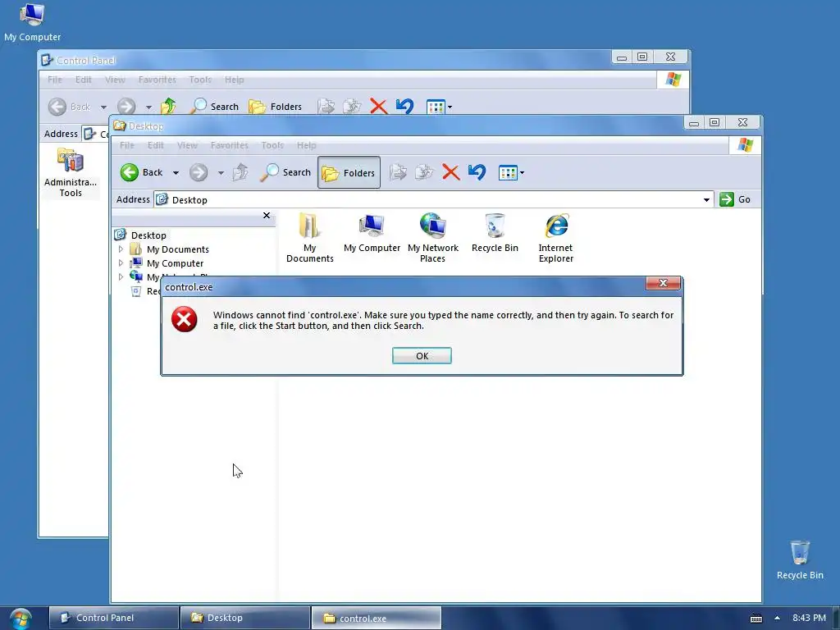The image size is (840, 630).
Task: Open address bar dropdown in Desktop window
Action: 706,200
